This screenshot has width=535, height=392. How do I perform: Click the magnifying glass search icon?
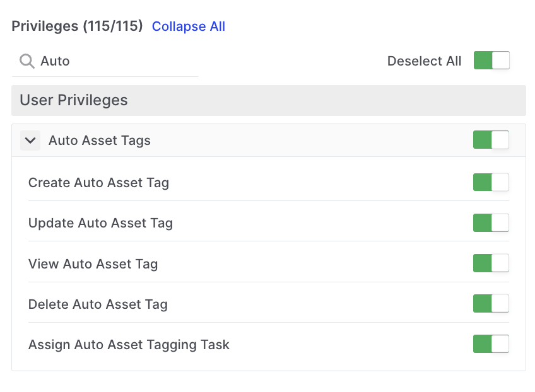coord(26,61)
